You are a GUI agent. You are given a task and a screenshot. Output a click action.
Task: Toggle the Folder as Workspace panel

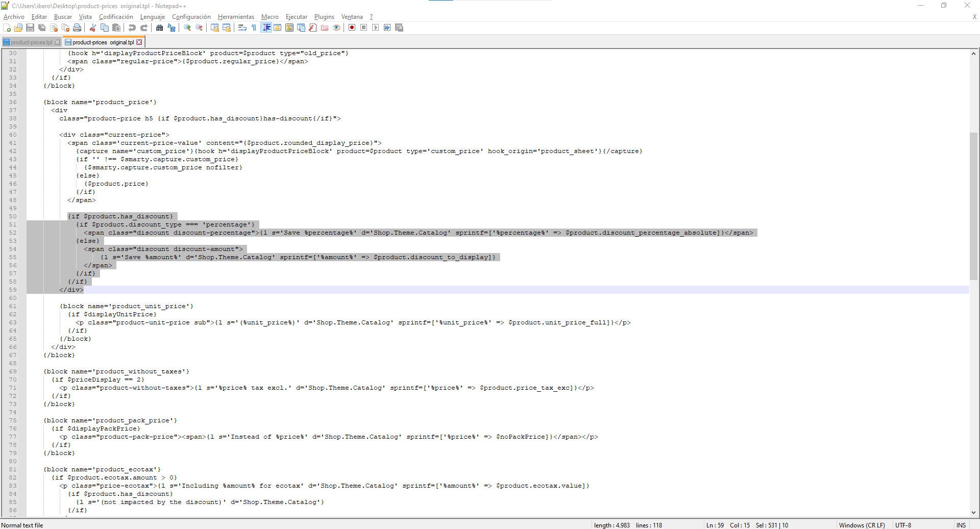pyautogui.click(x=325, y=28)
